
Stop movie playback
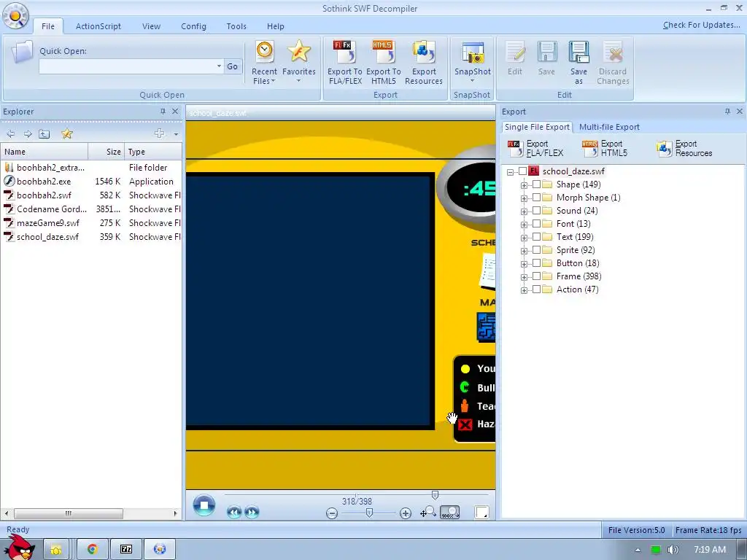coord(204,505)
